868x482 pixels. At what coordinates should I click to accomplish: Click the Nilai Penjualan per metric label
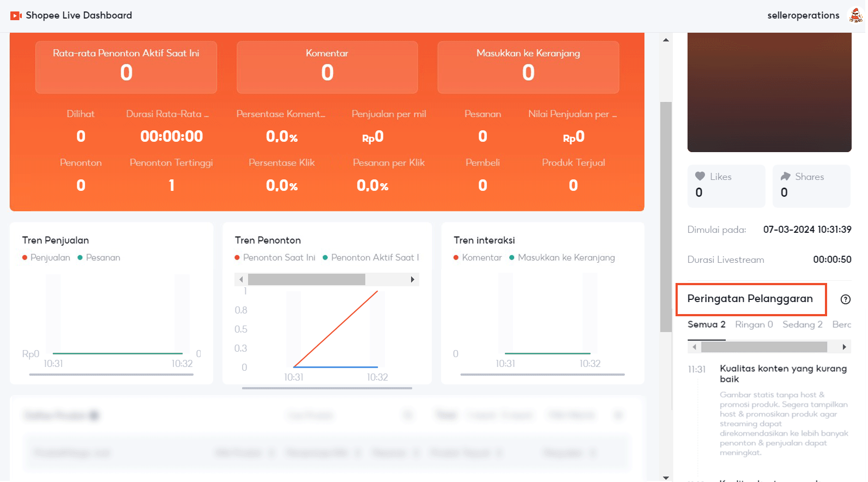coord(572,114)
